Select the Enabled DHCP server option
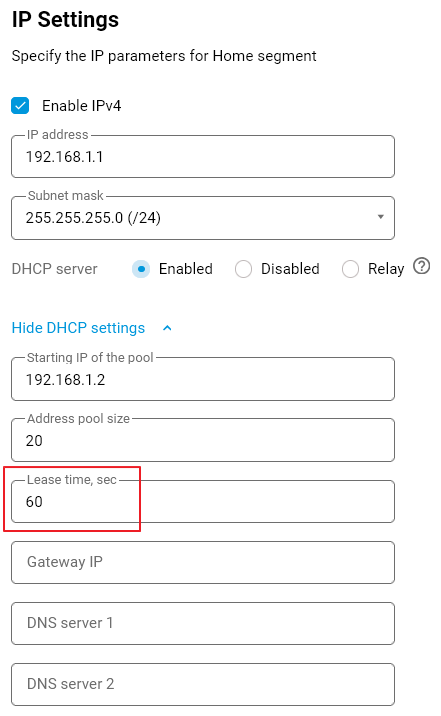441x716 pixels. (141, 269)
